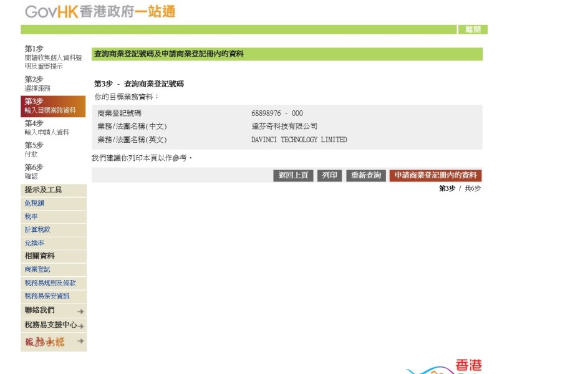Open the 商業登記 sidebar link

37,269
